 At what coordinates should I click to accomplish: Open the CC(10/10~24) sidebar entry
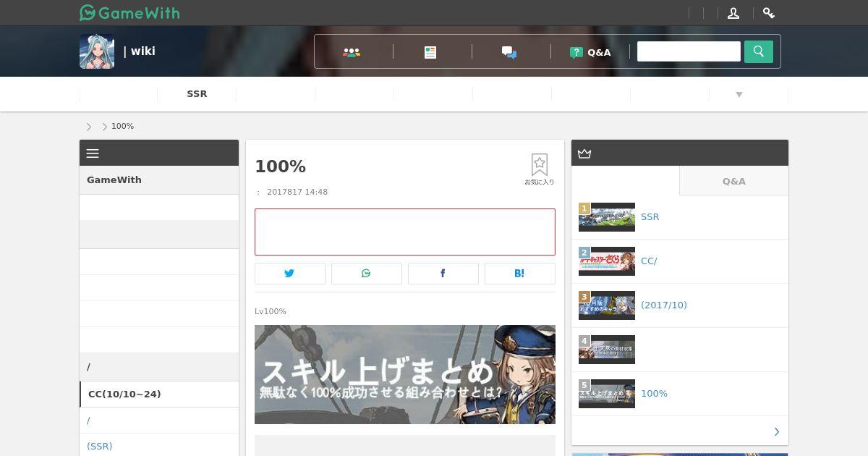(x=159, y=394)
